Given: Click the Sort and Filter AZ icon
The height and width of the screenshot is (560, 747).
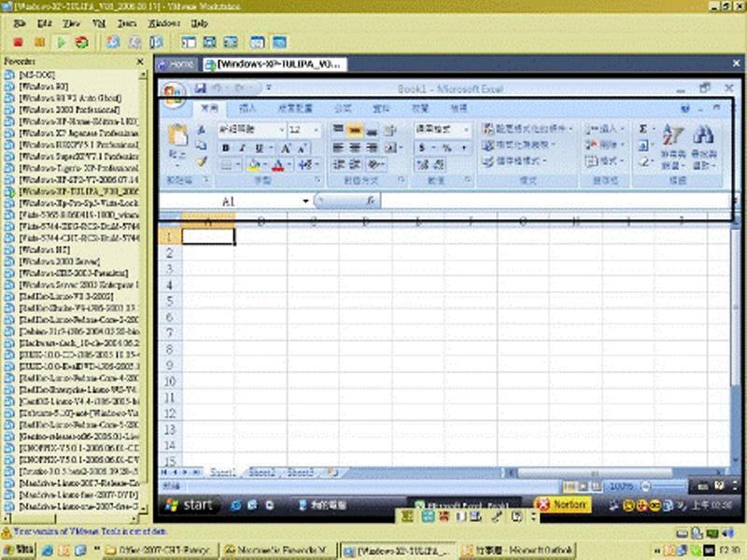Looking at the screenshot, I should [x=673, y=135].
